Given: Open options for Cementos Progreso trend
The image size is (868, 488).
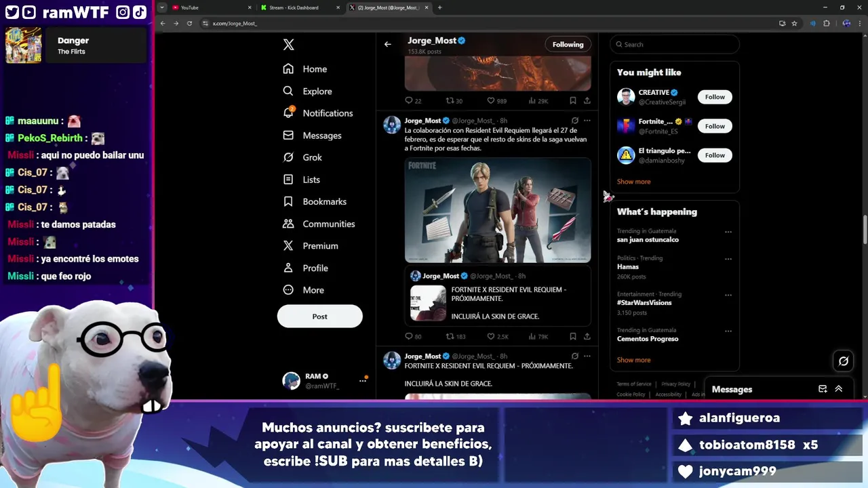Looking at the screenshot, I should [x=728, y=331].
